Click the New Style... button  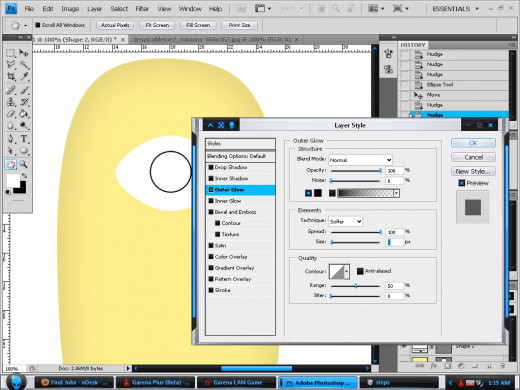pyautogui.click(x=473, y=171)
